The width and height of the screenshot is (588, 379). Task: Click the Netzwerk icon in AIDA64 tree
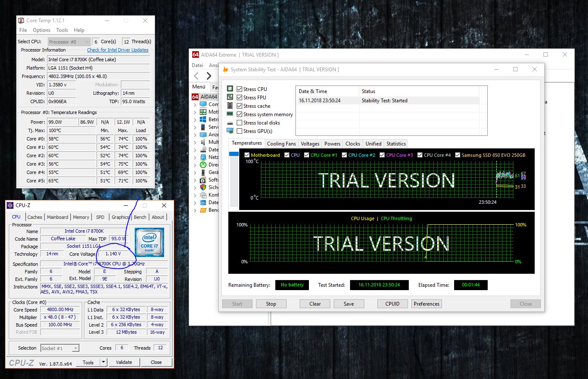pos(203,157)
